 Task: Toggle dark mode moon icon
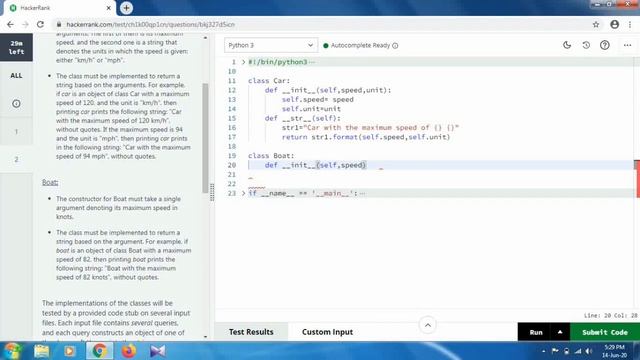[x=567, y=45]
